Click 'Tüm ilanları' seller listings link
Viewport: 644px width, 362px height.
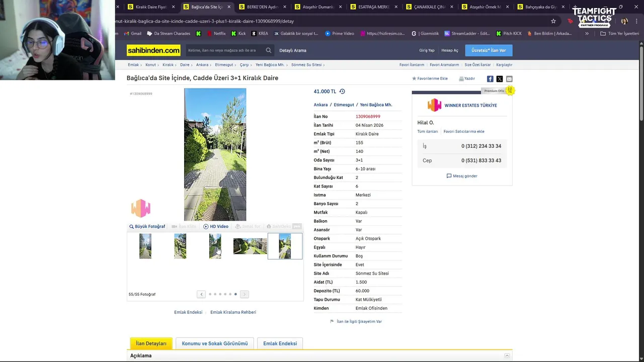click(428, 131)
